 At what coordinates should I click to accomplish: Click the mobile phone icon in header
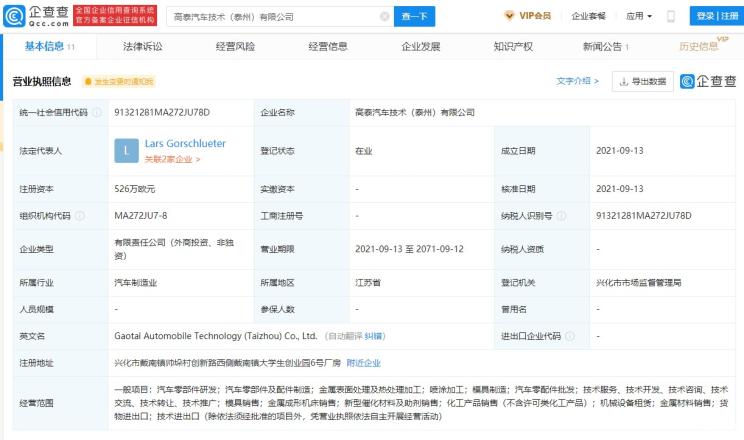tap(671, 16)
